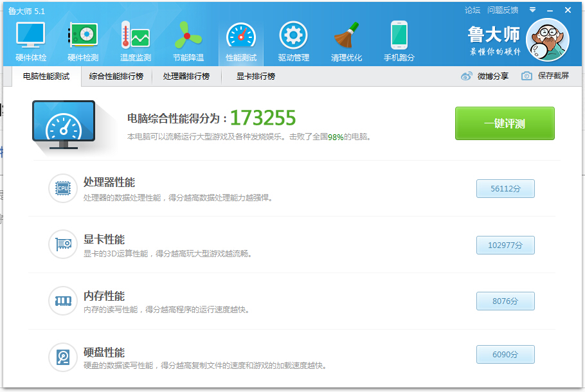This screenshot has height=392, width=585.
Task: Open the 问题反馈 feedback link
Action: point(503,10)
